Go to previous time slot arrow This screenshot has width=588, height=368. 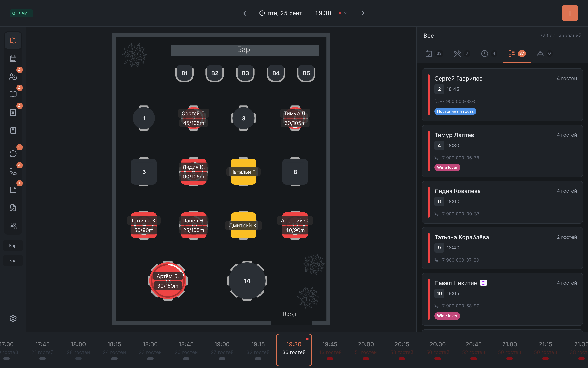point(245,13)
